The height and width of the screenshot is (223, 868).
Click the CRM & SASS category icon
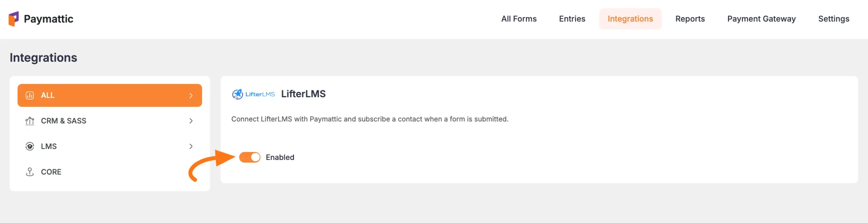click(x=31, y=121)
